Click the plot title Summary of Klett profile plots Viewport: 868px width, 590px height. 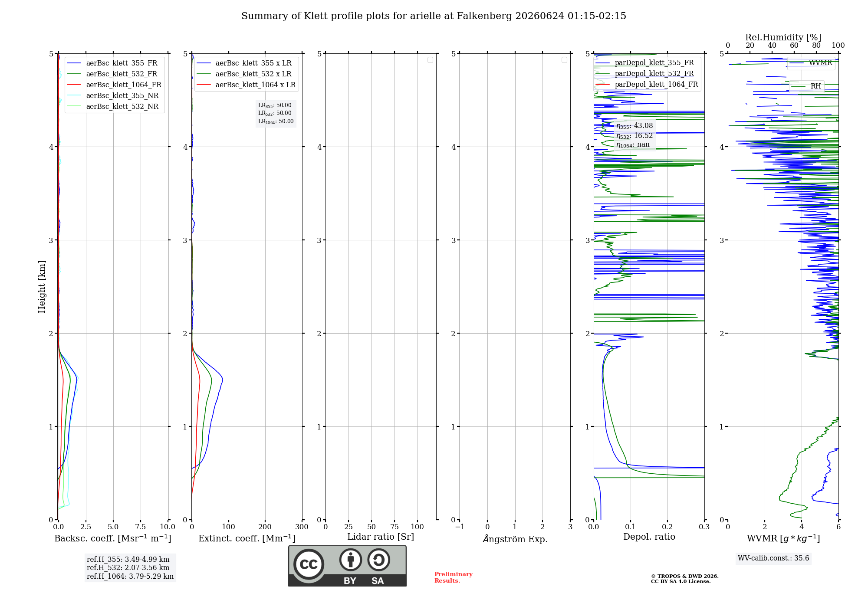[434, 16]
